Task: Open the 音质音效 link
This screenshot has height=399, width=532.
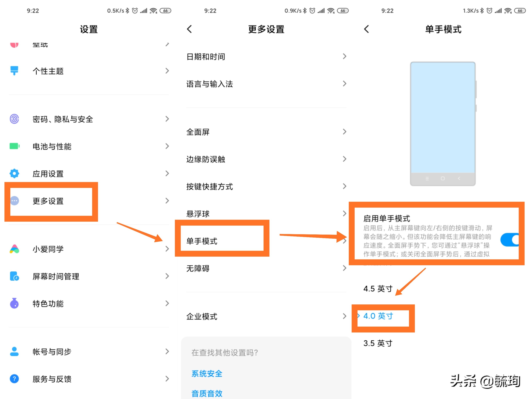Action: 207,394
